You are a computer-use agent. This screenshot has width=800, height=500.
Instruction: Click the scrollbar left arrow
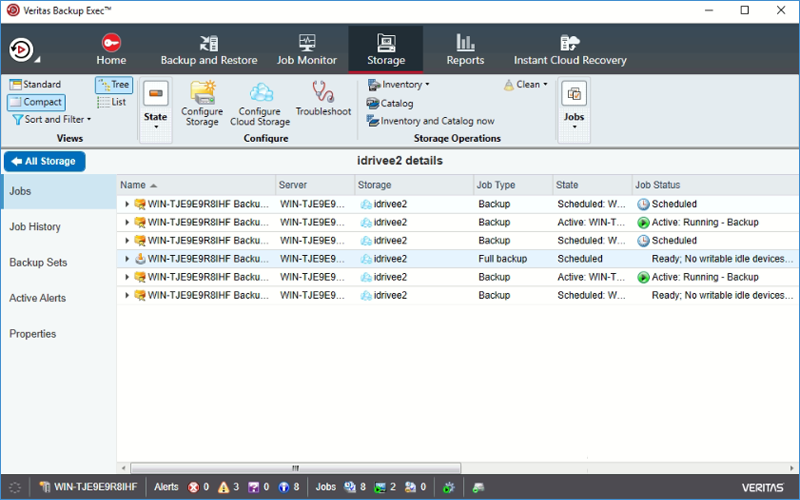tap(123, 468)
